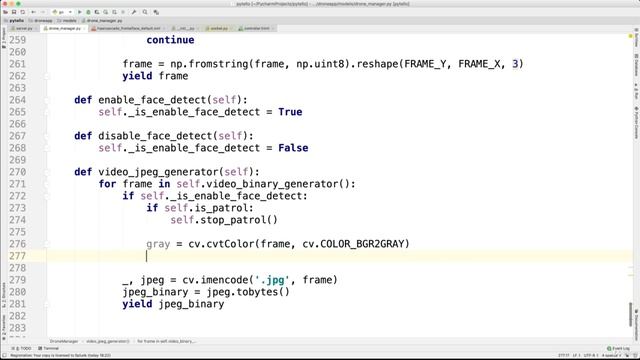Collapse video_jpeg_generator fold at line 270

tap(47, 172)
